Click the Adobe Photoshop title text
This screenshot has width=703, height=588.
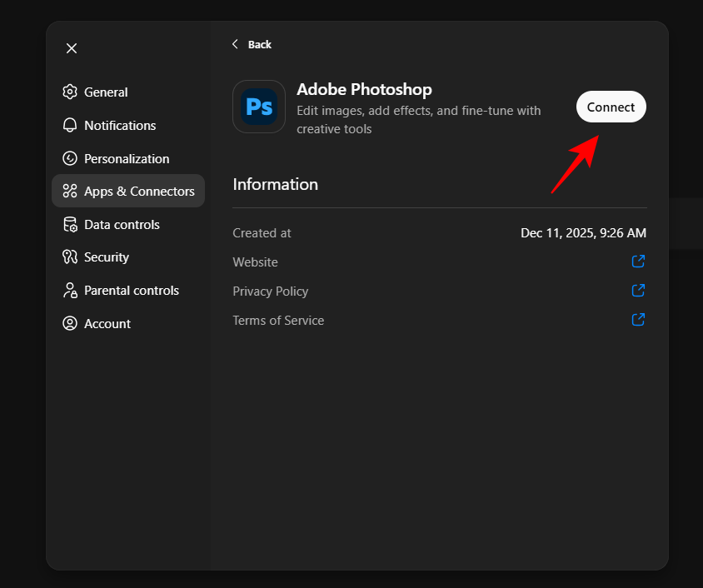[364, 89]
